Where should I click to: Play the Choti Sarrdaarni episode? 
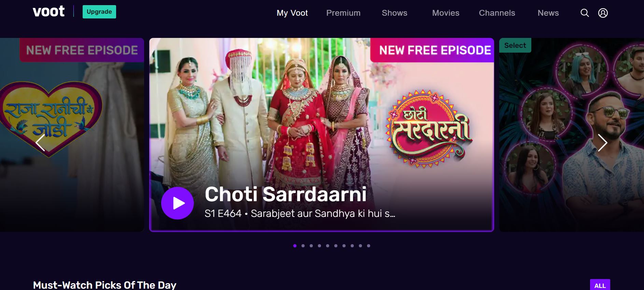click(178, 203)
